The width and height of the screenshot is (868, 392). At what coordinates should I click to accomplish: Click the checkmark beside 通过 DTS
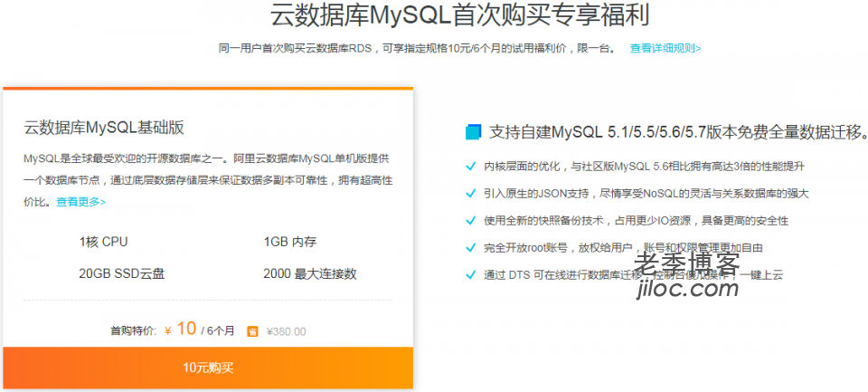pos(471,274)
